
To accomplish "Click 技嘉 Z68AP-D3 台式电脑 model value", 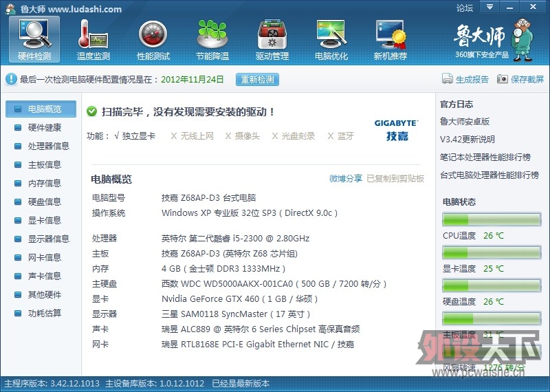I will click(x=209, y=198).
